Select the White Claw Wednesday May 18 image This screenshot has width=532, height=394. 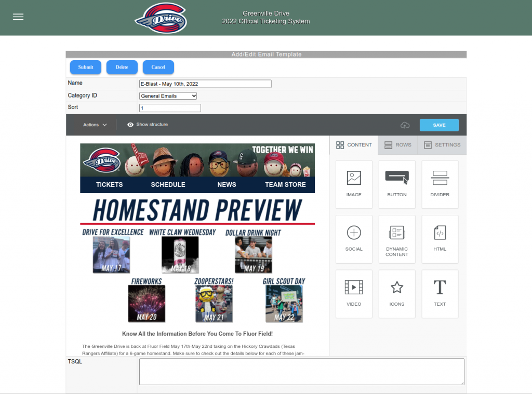point(180,255)
